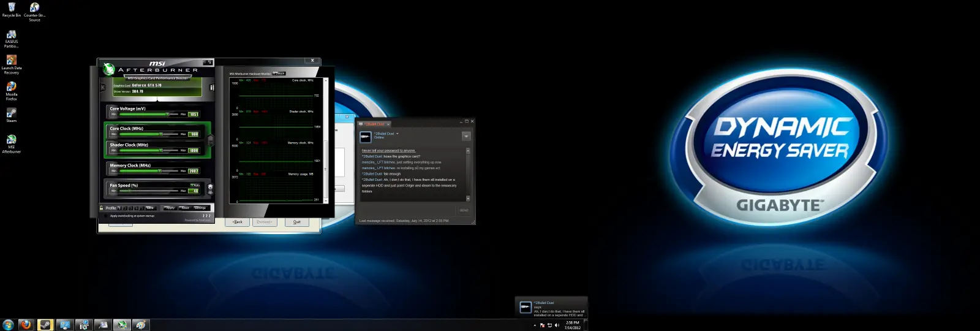Click the user define fan icon
This screenshot has height=331, width=980.
[x=211, y=188]
